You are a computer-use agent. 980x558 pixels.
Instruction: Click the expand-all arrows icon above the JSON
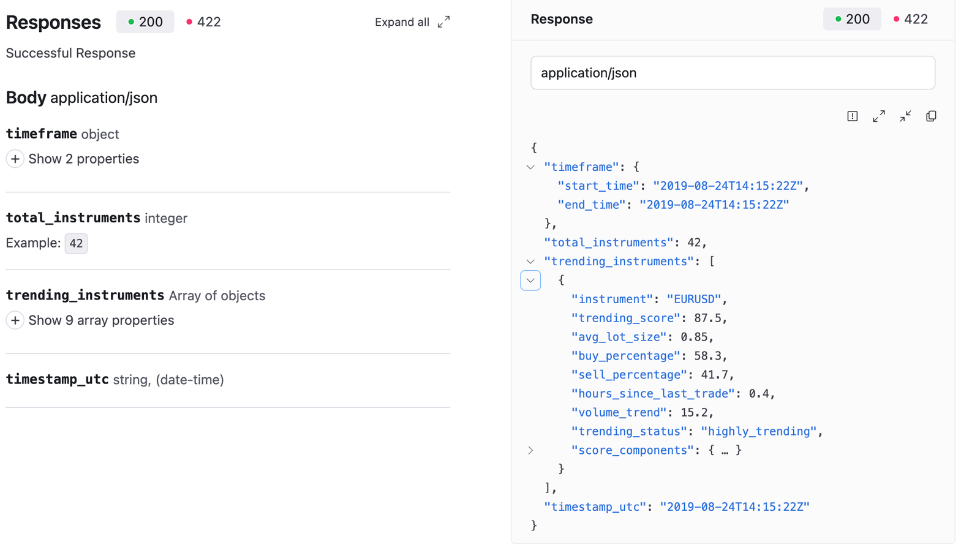click(878, 116)
